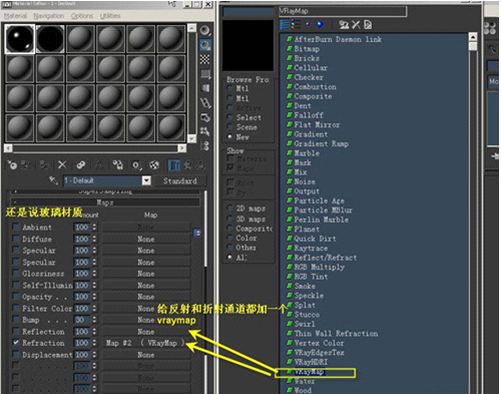Click the Get Material icon
501x394 pixels.
12,165
